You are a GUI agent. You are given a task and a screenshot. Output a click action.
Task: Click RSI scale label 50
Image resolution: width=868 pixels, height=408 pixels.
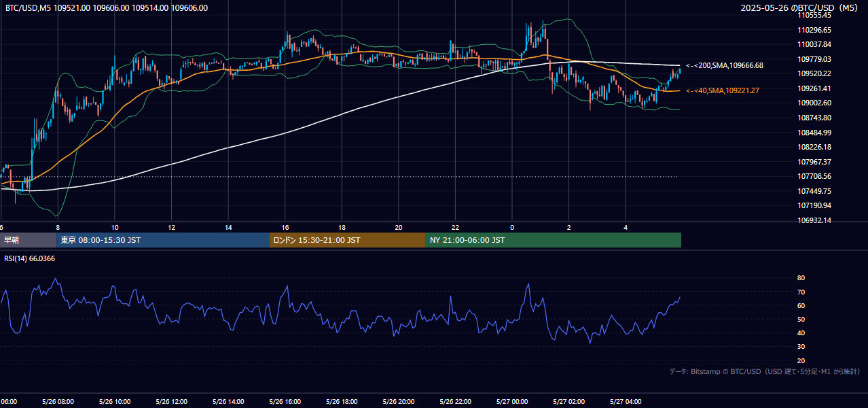point(801,319)
